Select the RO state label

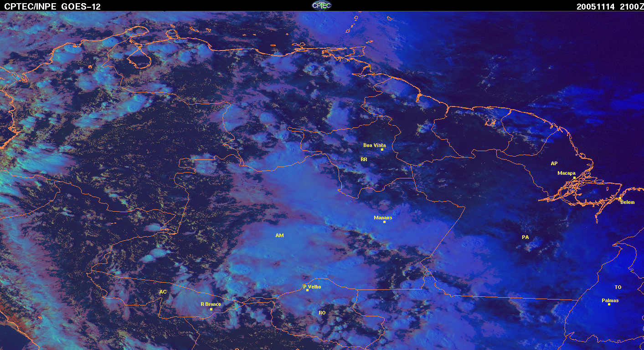pos(322,313)
